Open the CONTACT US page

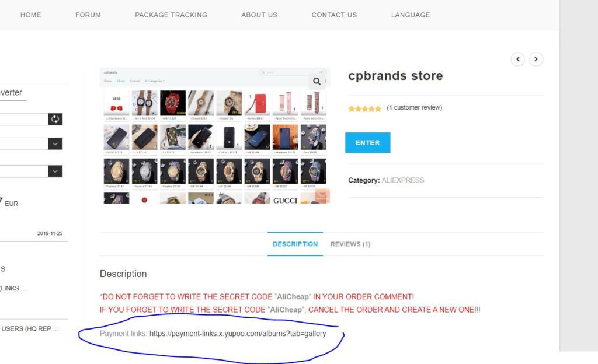pyautogui.click(x=334, y=15)
